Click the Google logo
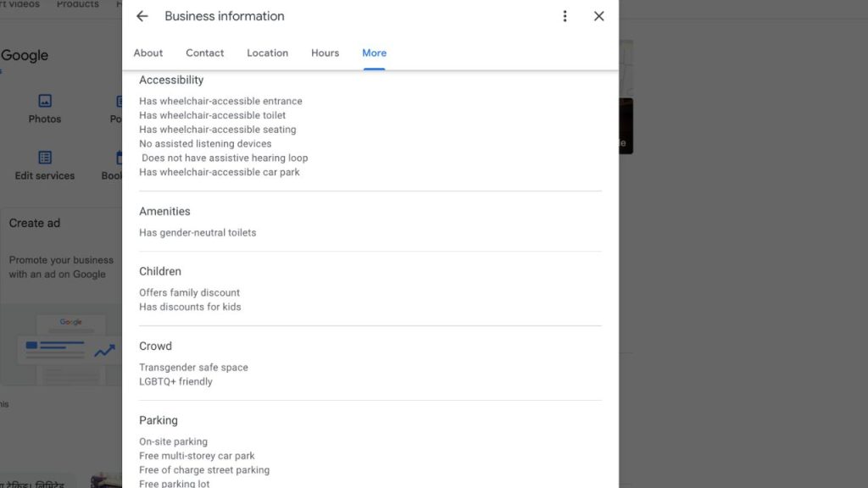The height and width of the screenshot is (488, 868). [x=25, y=56]
